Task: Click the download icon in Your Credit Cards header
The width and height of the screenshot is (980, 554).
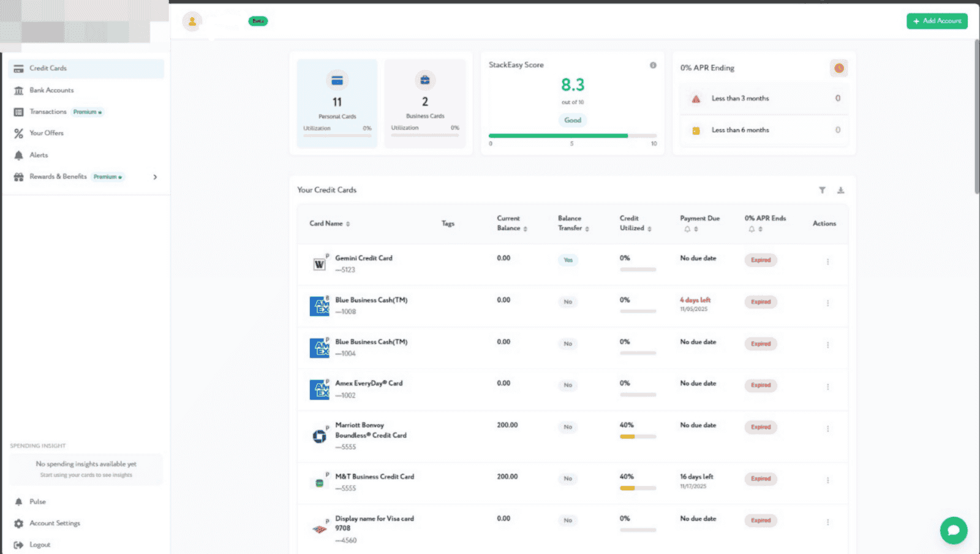Action: pos(840,190)
